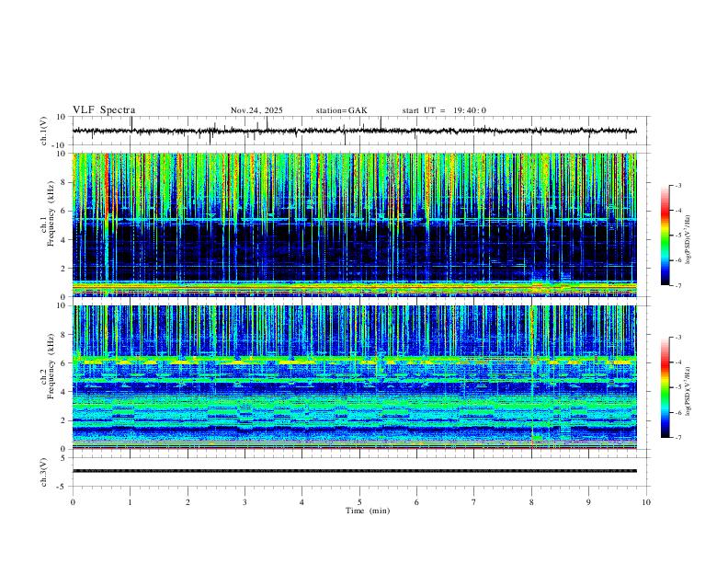
Task: Click the "-7" label on ch.1 color bar
Action: point(677,285)
